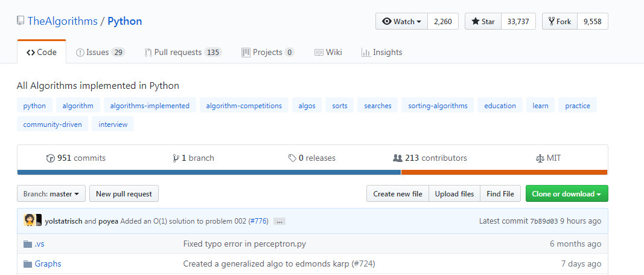Open the edmonds karp commit message

(267, 264)
